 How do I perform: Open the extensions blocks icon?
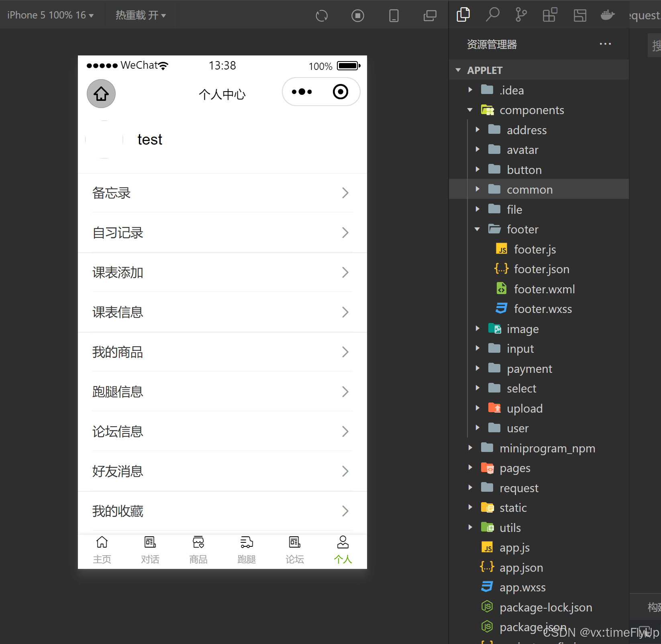(550, 15)
